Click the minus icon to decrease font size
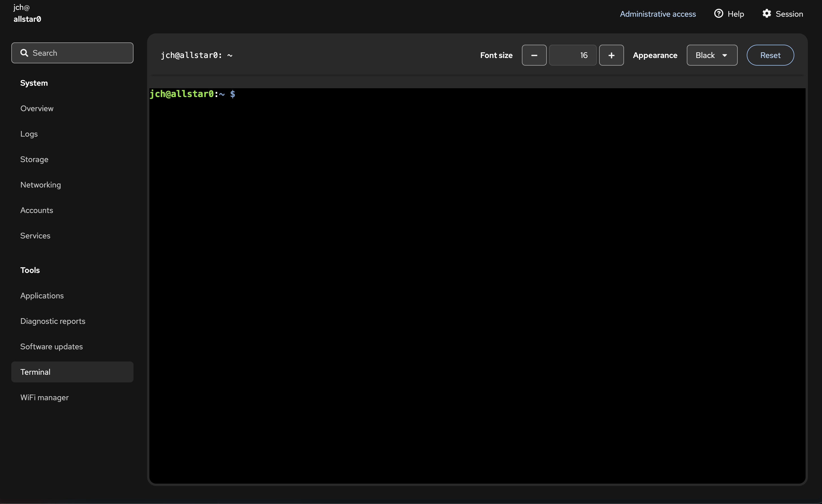 tap(534, 55)
